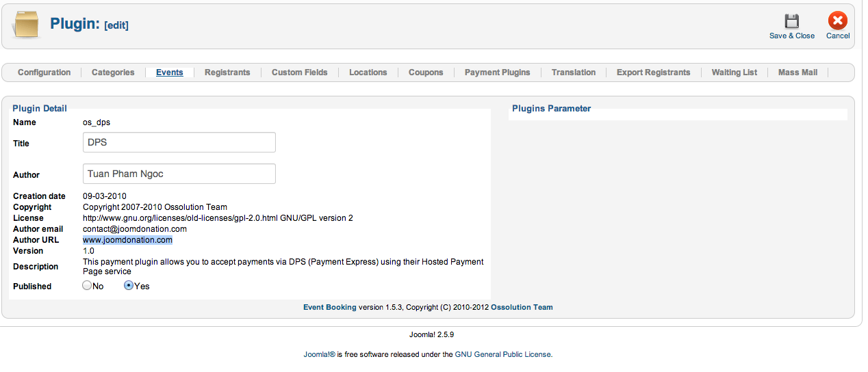The width and height of the screenshot is (868, 372).
Task: Select the No radio button for Published
Action: pos(87,286)
